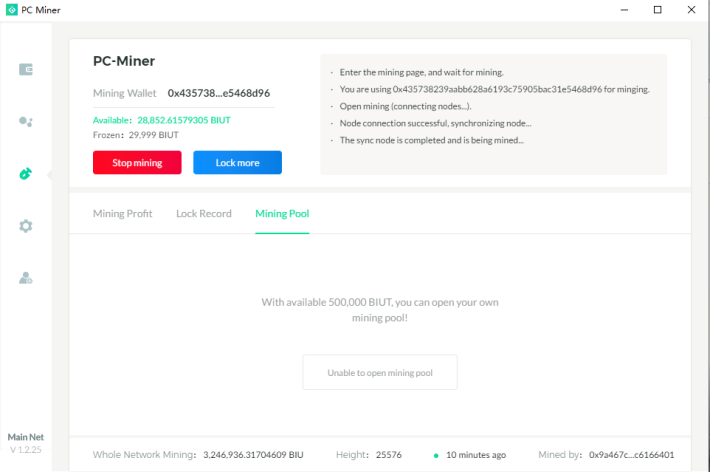Click the log line 'The sync node is completed'
710x472 pixels.
(432, 140)
